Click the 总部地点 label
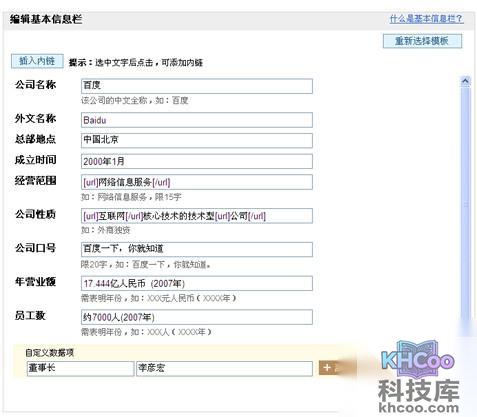477x417 pixels. click(x=35, y=139)
